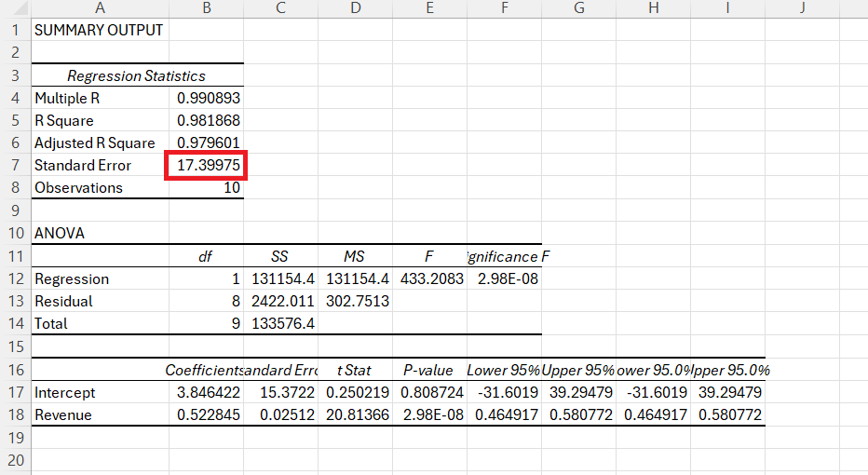Select the df header cell
The height and width of the screenshot is (475, 868).
click(x=206, y=256)
